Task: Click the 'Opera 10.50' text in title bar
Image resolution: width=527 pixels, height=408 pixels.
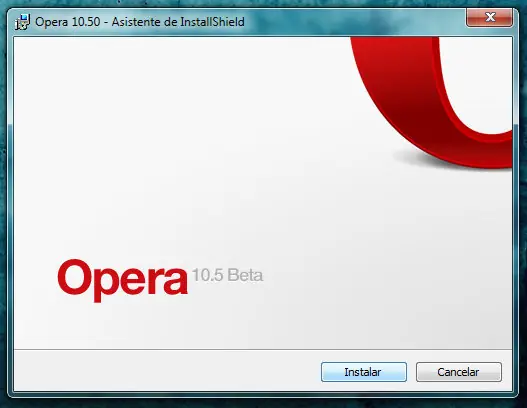Action: point(68,22)
